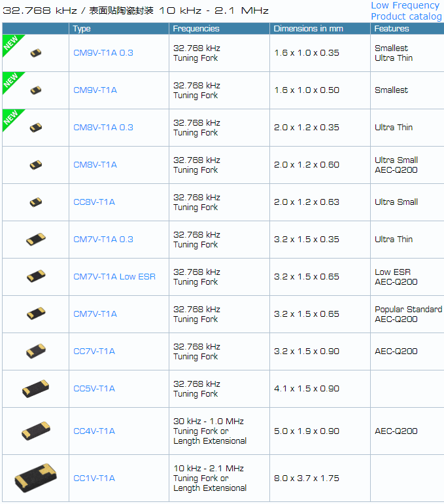444x504 pixels.
Task: Open Low Frequency Product catalog link
Action: pyautogui.click(x=405, y=11)
